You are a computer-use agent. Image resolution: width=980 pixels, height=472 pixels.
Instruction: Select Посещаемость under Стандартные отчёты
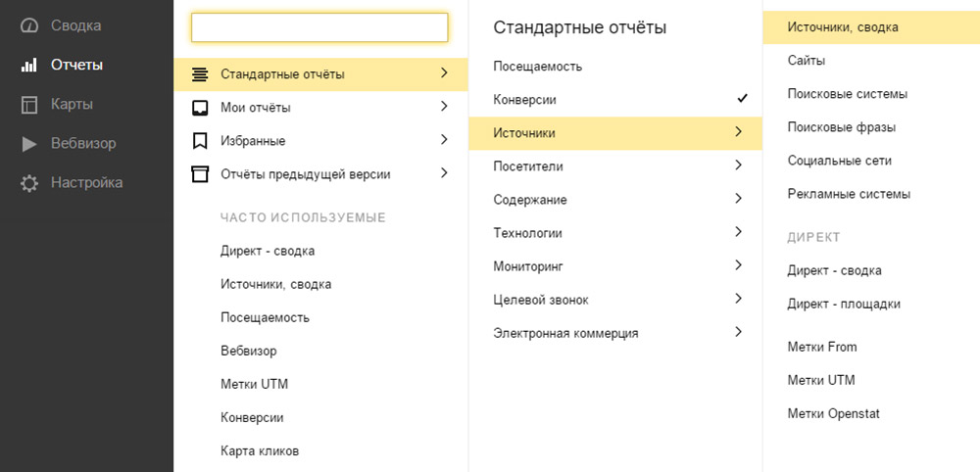coord(538,67)
